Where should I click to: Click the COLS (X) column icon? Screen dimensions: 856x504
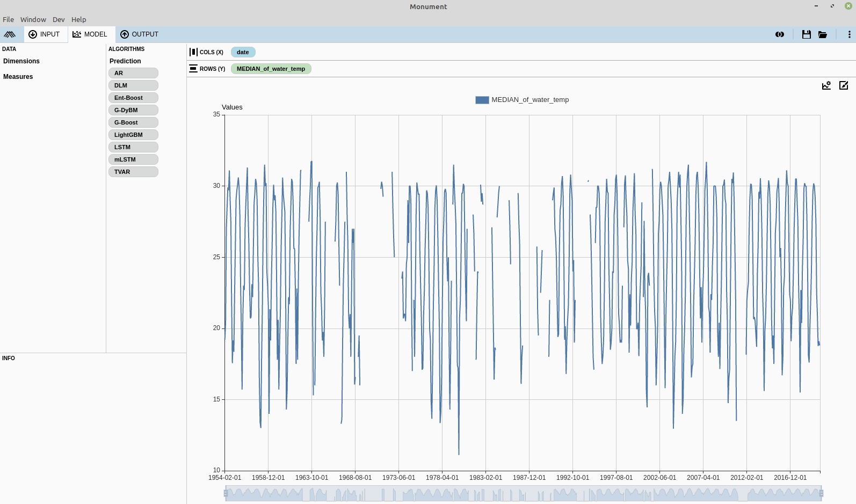[193, 52]
